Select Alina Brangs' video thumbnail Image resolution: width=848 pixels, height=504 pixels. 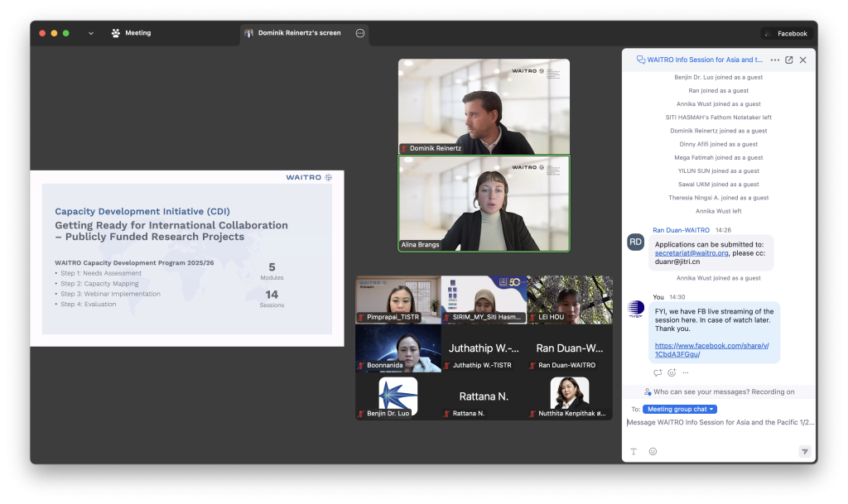[x=484, y=204]
